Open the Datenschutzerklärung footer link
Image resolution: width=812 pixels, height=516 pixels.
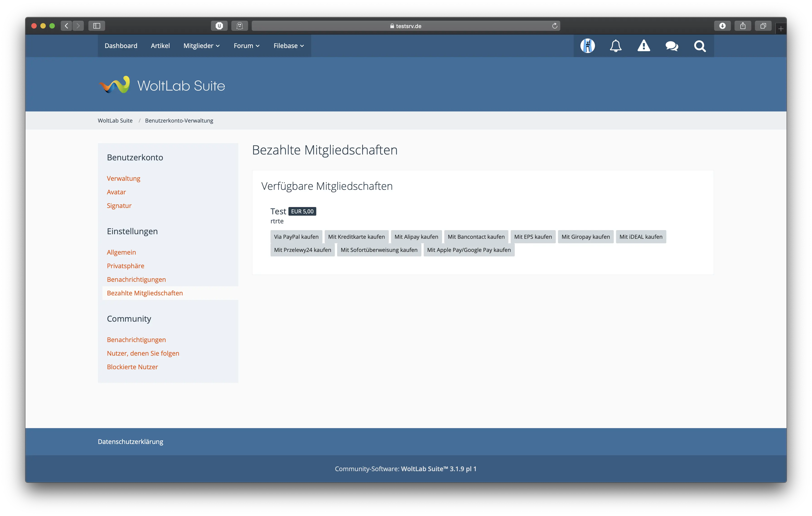tap(130, 441)
